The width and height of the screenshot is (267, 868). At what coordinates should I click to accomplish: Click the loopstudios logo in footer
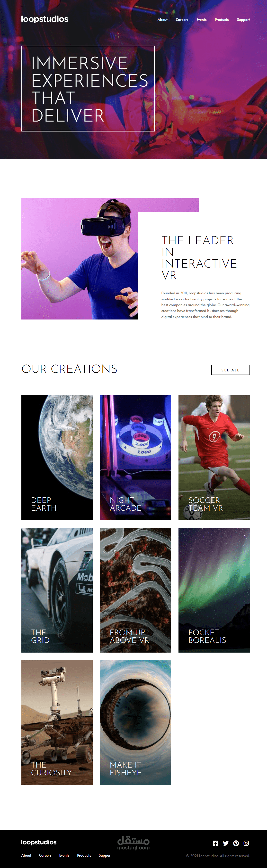(39, 842)
